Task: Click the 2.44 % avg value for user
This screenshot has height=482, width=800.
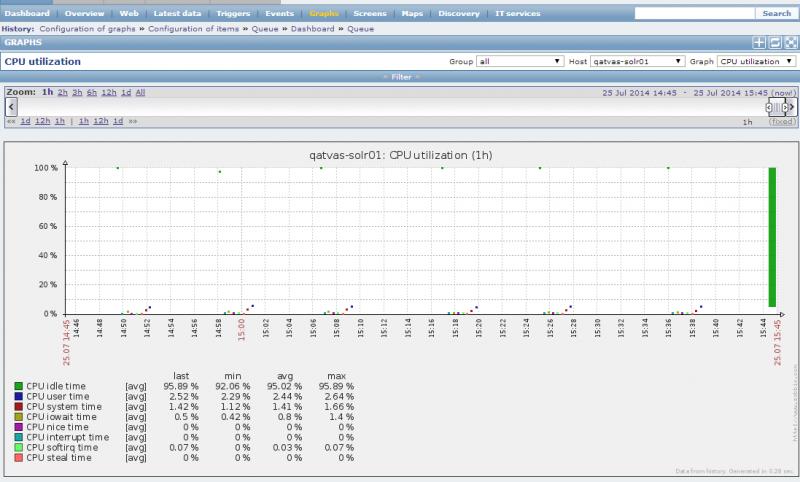Action: point(287,396)
